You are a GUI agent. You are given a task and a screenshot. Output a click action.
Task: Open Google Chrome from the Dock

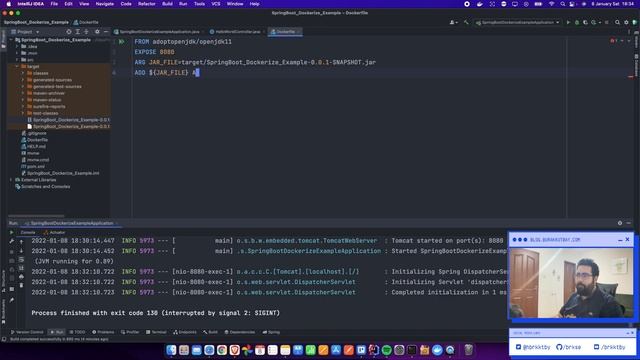[x=222, y=350]
